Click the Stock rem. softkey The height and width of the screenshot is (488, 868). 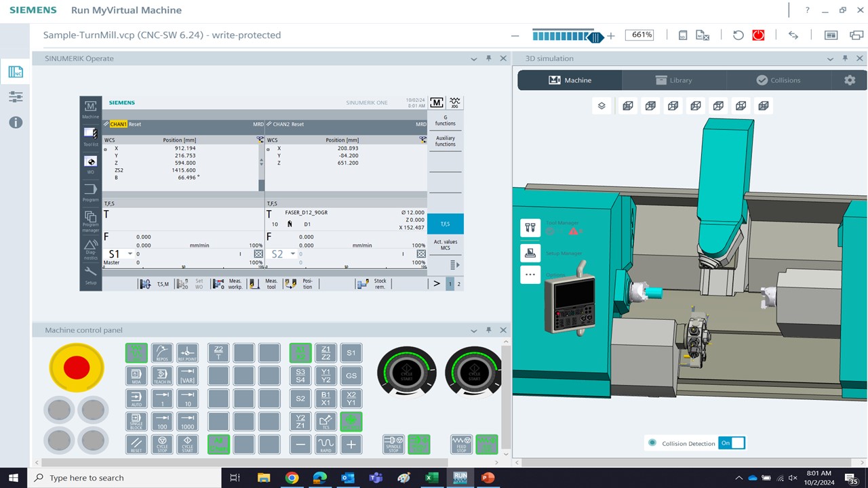coord(372,284)
